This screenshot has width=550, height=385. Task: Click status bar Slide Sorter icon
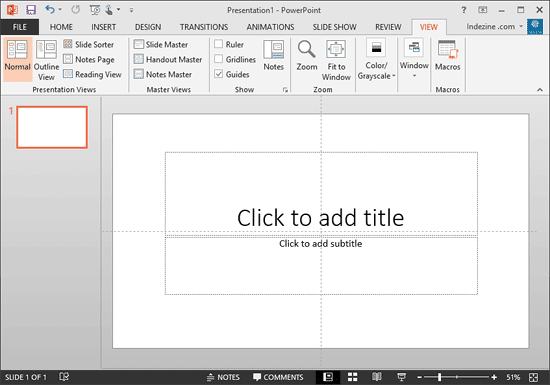click(x=353, y=377)
